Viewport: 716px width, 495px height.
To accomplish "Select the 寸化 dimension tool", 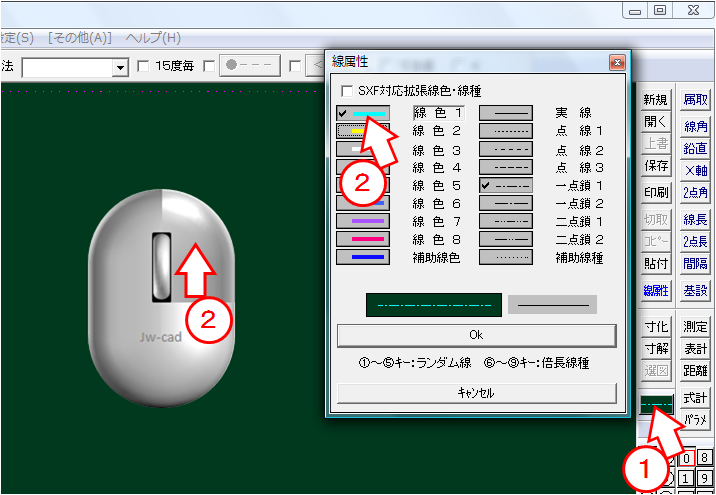I will coord(656,327).
